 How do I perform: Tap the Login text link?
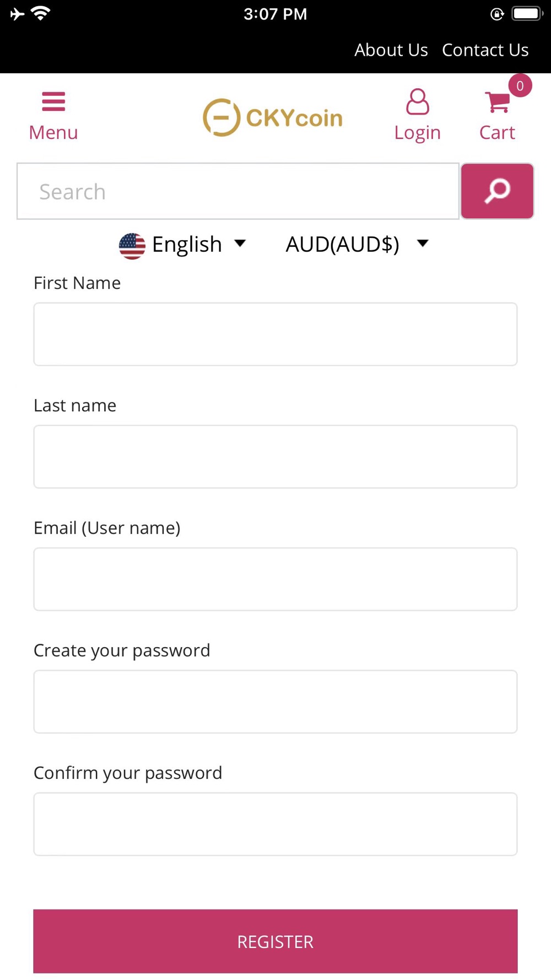click(x=418, y=133)
